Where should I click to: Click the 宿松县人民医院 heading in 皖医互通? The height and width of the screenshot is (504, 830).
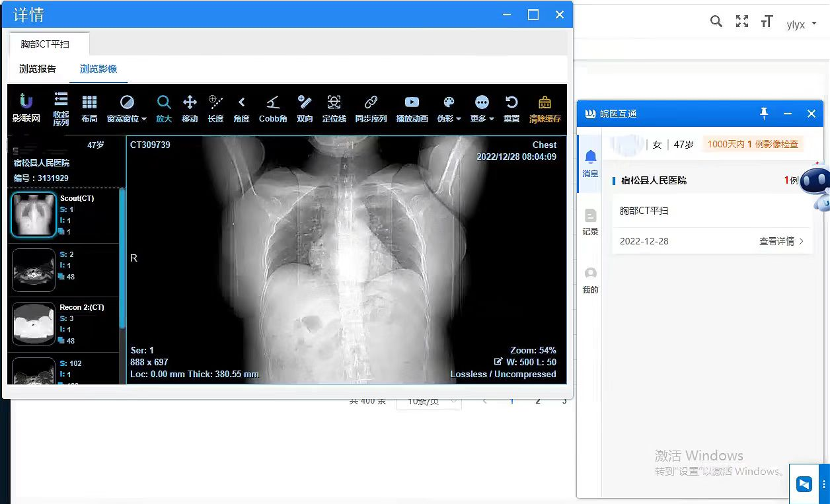point(654,180)
